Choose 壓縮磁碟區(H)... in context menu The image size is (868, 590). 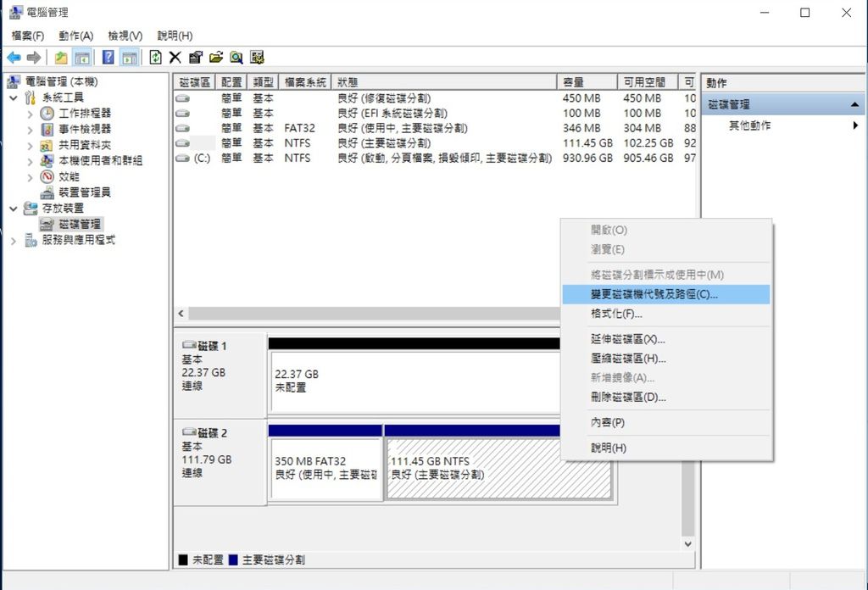click(666, 359)
